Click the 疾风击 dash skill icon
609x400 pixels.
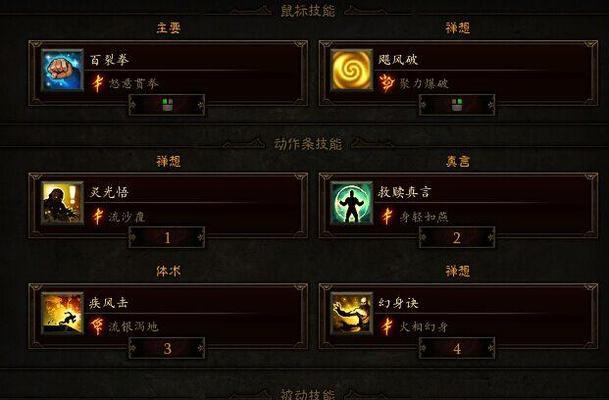63,313
